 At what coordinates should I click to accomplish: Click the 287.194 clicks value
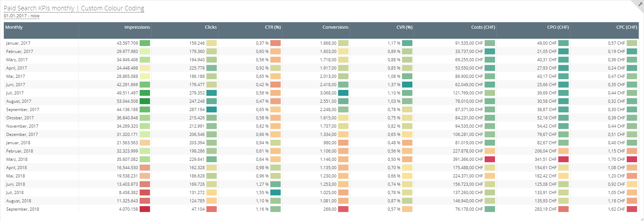point(197,110)
